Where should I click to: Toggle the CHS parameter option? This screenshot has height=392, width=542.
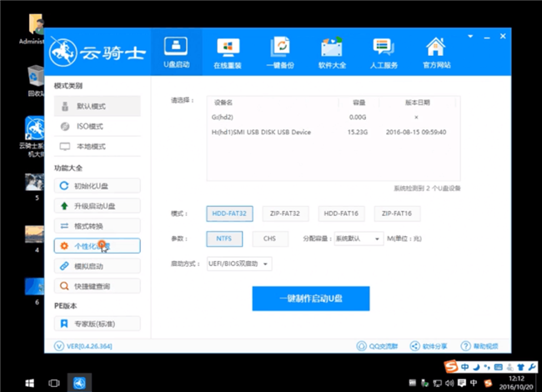tap(269, 239)
